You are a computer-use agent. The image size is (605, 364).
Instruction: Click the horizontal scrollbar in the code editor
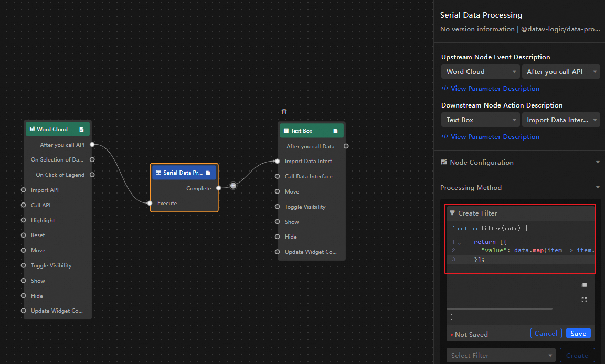[500, 309]
